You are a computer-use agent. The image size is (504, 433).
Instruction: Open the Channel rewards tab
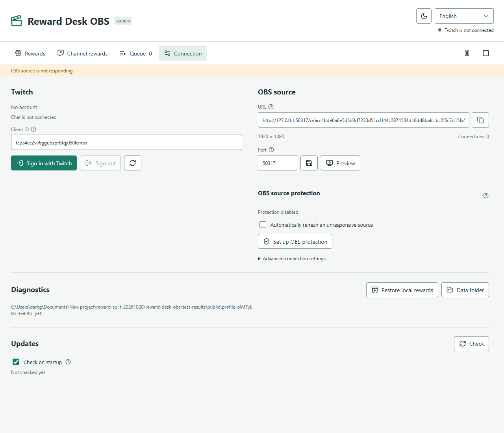click(x=83, y=53)
